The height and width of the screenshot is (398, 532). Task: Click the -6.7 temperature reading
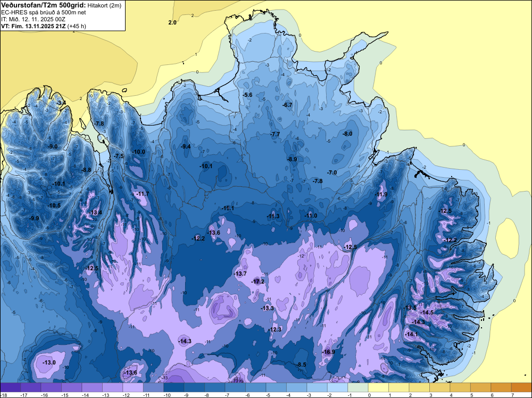[x=287, y=105]
